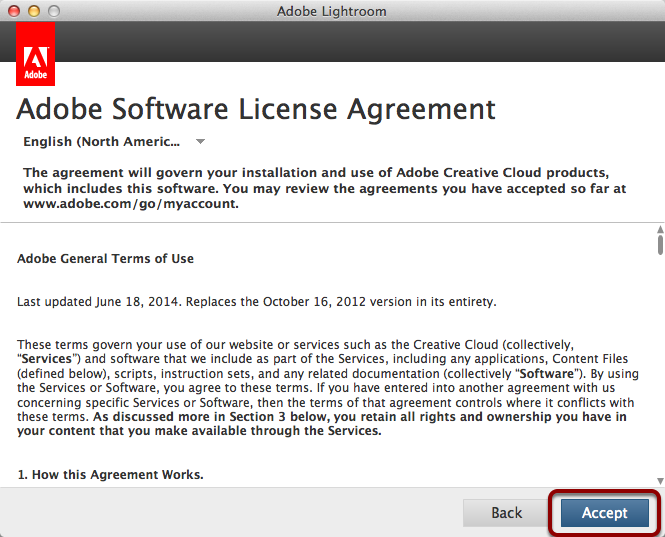Click the Back button

(x=506, y=513)
